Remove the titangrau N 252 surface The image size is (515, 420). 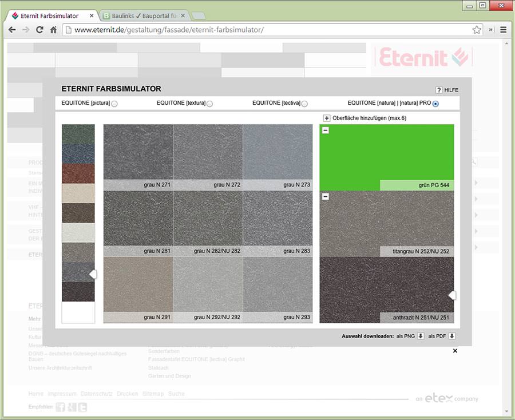click(x=326, y=197)
